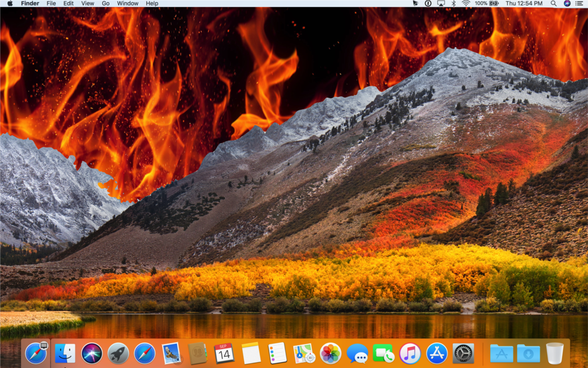This screenshot has height=368, width=588.
Task: Open Finder from the Dock
Action: point(65,353)
